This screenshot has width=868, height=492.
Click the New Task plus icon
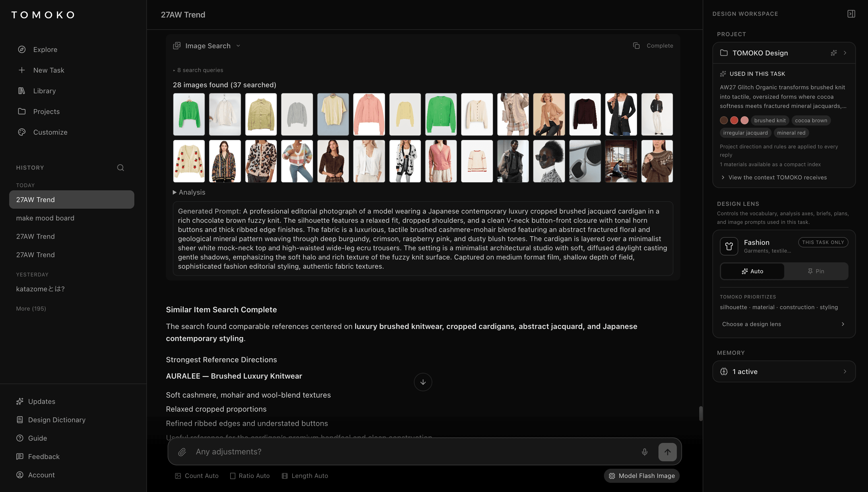(x=22, y=70)
